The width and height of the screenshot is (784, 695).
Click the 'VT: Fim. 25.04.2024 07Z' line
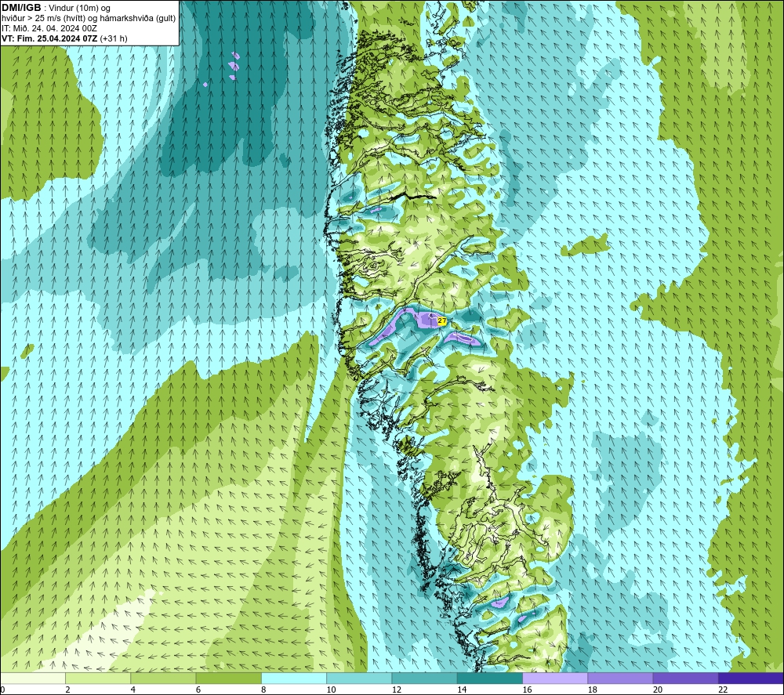click(x=49, y=38)
